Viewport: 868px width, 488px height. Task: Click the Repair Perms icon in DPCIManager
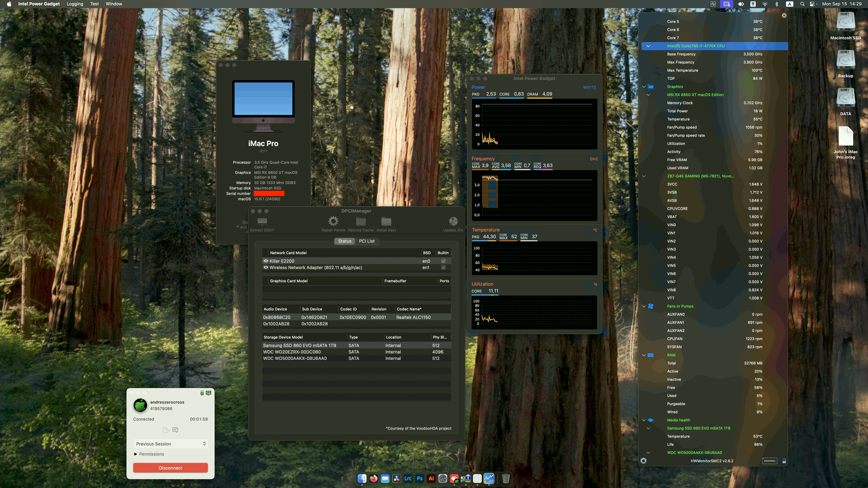pos(333,221)
